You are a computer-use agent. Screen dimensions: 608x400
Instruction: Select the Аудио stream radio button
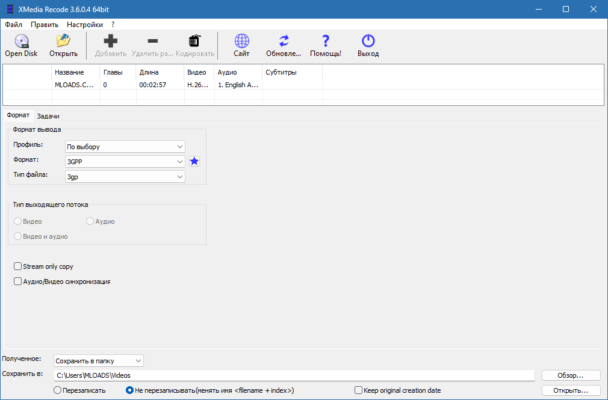pyautogui.click(x=90, y=221)
